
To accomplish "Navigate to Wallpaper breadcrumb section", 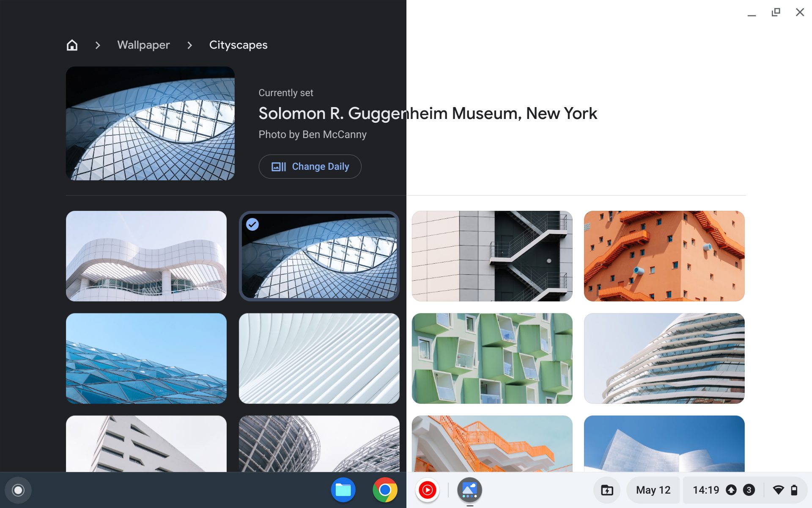I will [x=143, y=45].
